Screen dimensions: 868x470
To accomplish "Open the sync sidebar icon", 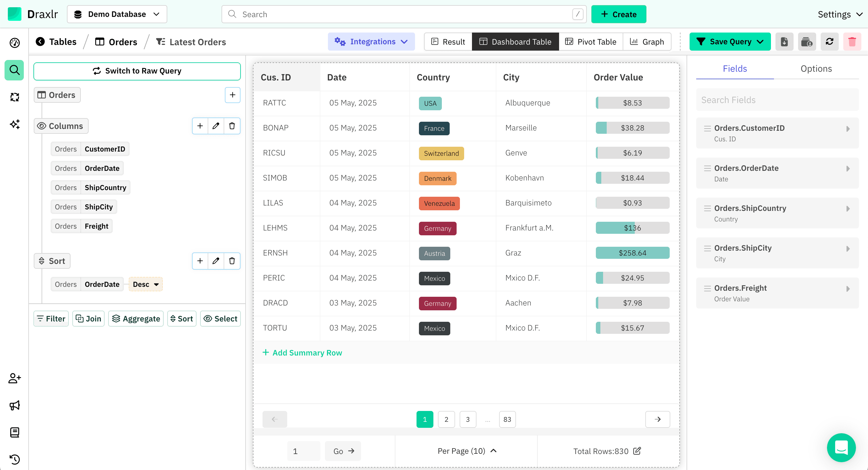I will click(x=14, y=97).
